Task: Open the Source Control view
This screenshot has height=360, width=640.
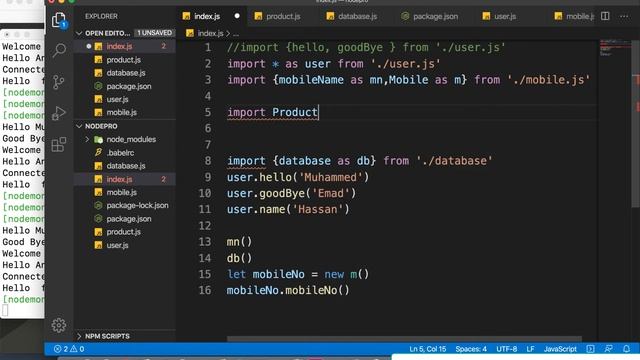Action: [59, 82]
